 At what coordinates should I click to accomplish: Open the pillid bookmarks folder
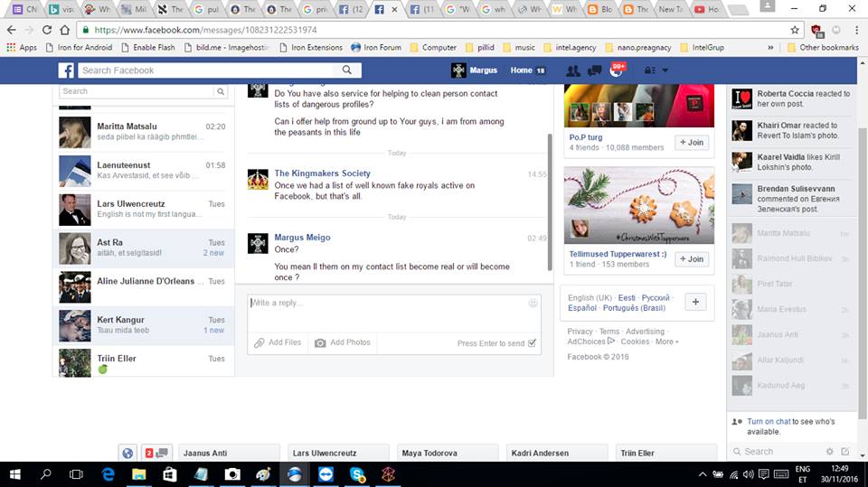click(480, 48)
